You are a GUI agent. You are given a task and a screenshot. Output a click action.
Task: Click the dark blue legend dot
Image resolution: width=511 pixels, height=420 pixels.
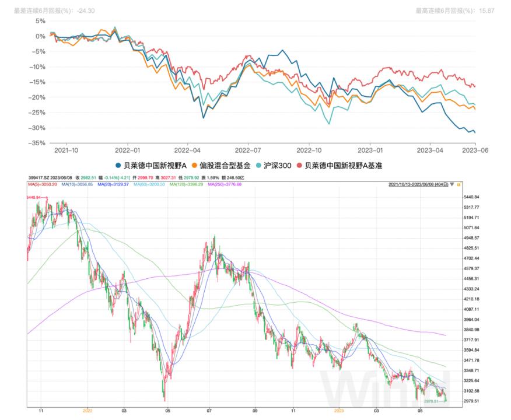(118, 166)
